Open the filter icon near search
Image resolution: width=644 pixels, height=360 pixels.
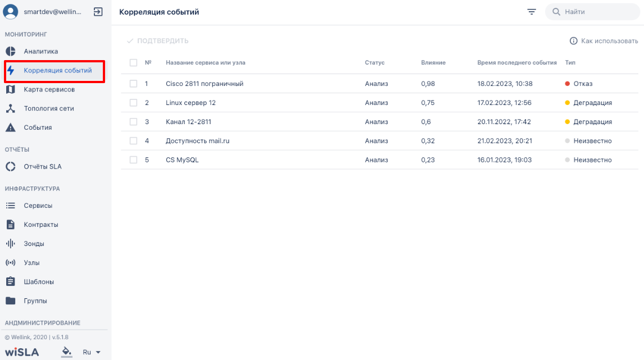[532, 12]
